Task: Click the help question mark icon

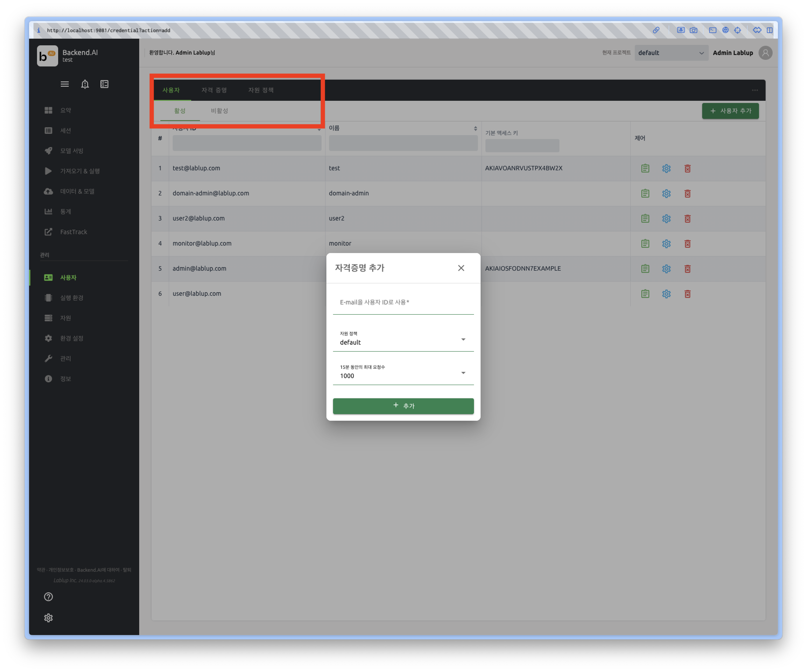Action: [48, 596]
